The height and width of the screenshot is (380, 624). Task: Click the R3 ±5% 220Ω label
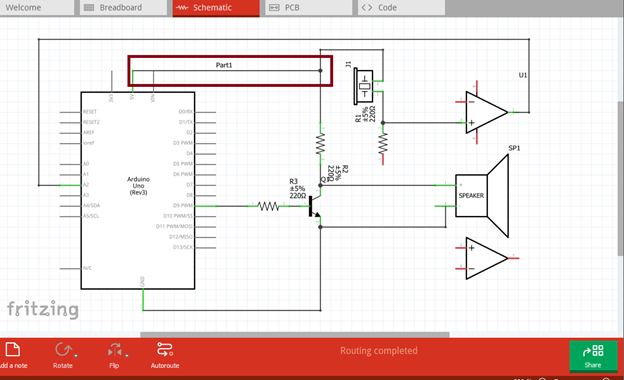pyautogui.click(x=297, y=189)
